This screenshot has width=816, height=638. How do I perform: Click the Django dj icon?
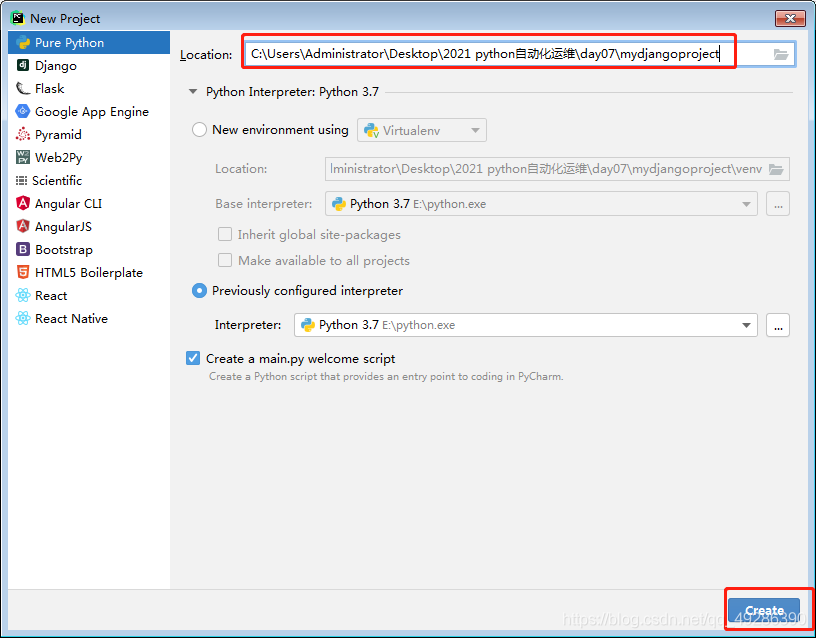[x=23, y=65]
